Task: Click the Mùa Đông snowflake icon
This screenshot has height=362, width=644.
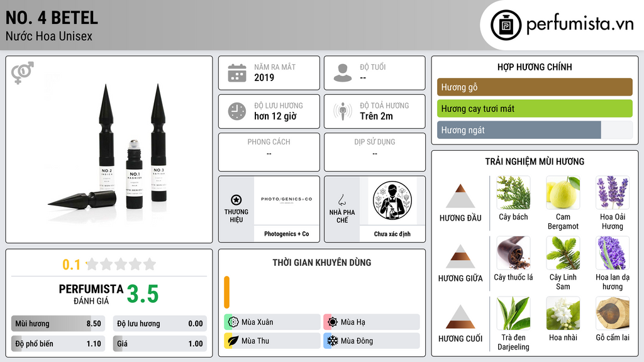Action: (333, 341)
